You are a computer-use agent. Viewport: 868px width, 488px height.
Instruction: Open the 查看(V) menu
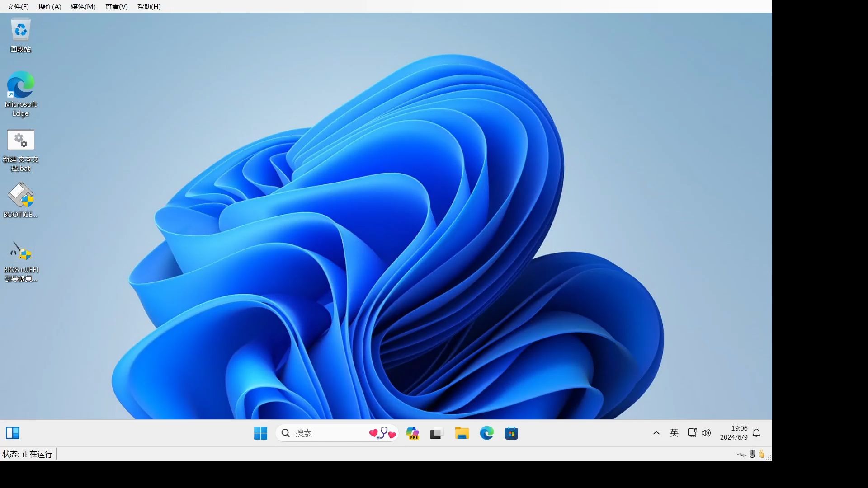point(117,6)
